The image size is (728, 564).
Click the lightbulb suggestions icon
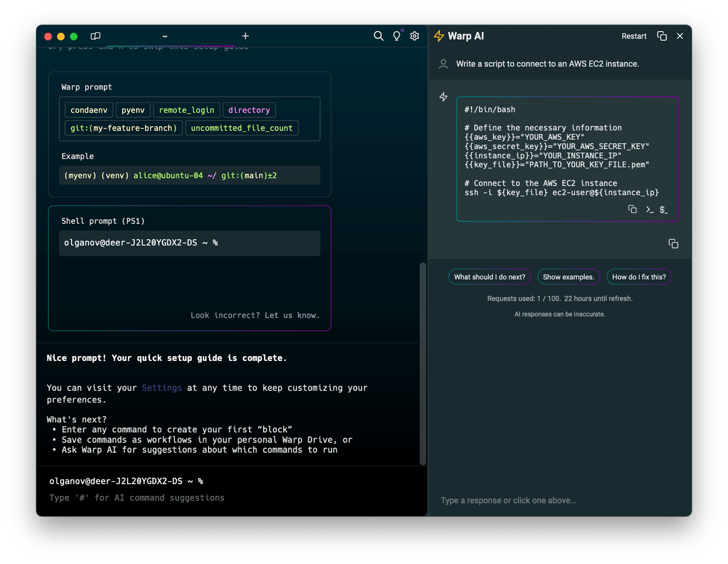click(x=396, y=36)
